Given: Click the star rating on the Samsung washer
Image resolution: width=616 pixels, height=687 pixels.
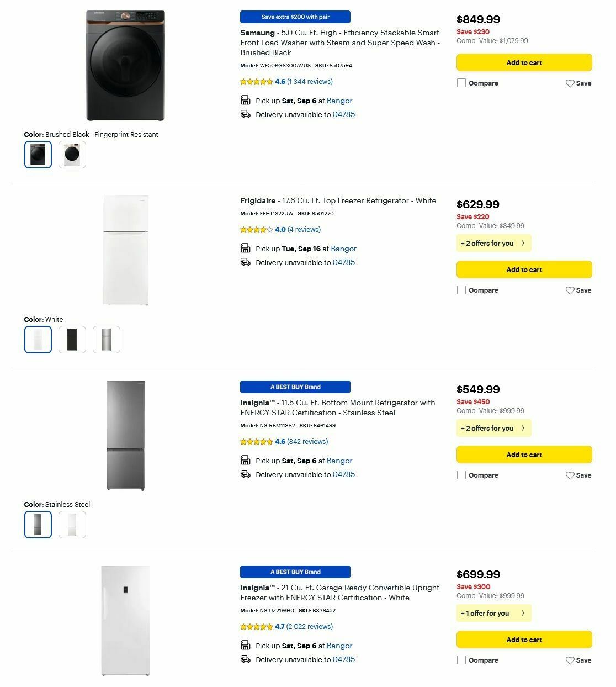Looking at the screenshot, I should (256, 81).
